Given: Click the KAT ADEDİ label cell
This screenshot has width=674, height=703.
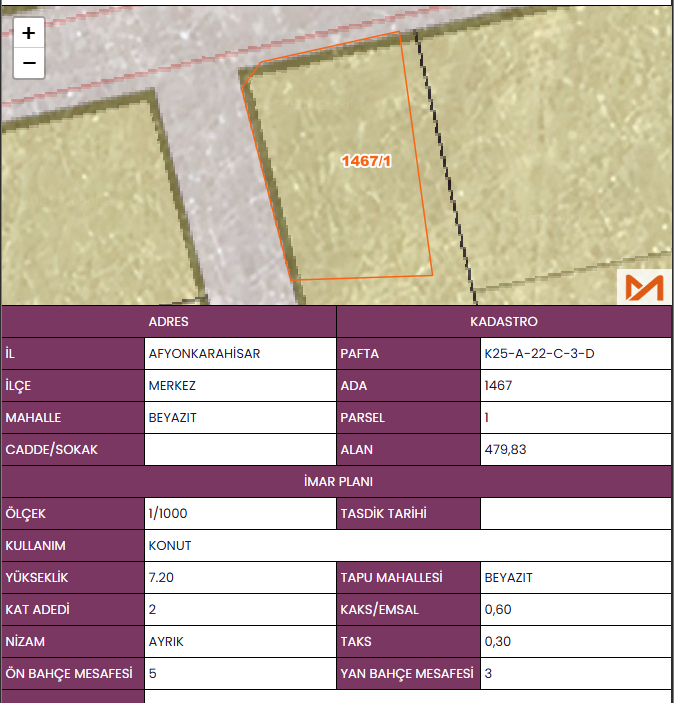Looking at the screenshot, I should [73, 609].
